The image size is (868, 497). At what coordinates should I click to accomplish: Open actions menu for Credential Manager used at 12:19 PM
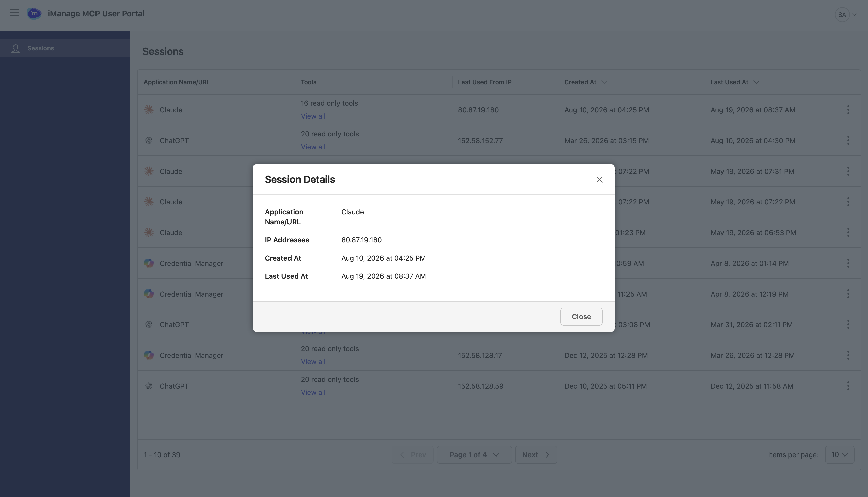click(848, 294)
